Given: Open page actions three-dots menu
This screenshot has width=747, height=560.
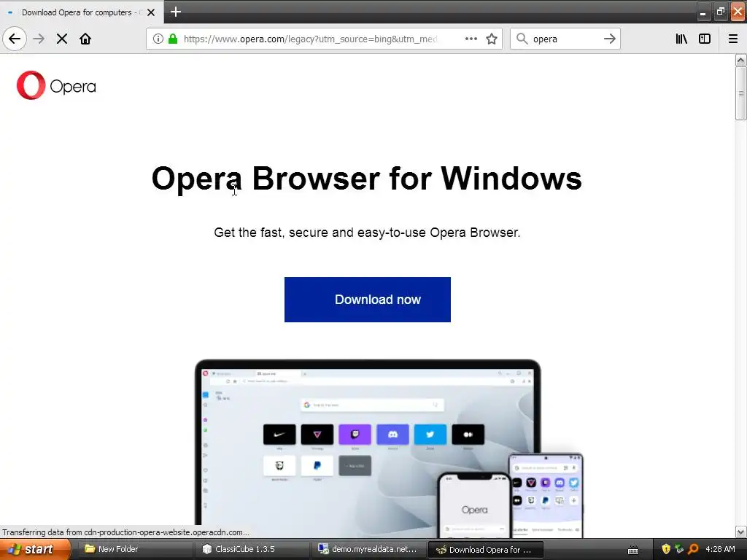Looking at the screenshot, I should click(471, 39).
